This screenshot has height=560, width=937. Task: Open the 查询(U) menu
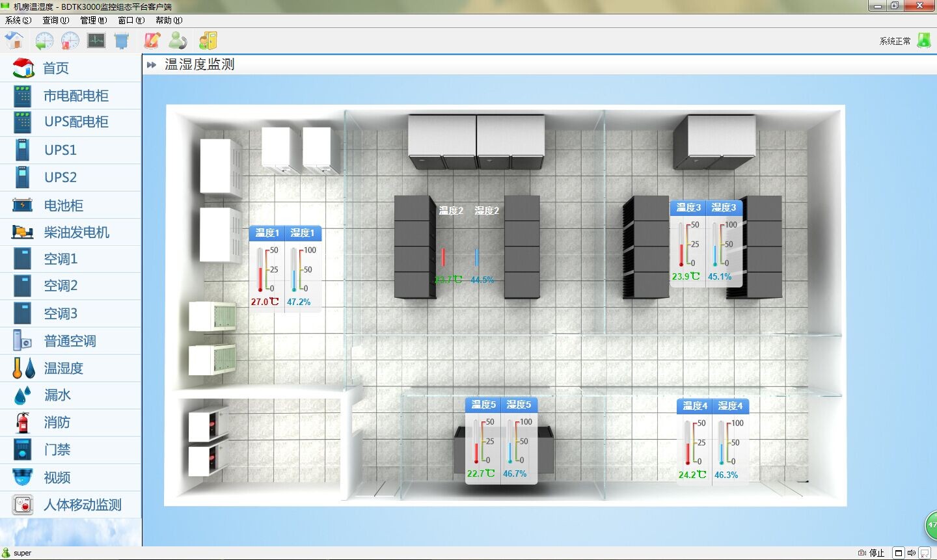[x=55, y=20]
